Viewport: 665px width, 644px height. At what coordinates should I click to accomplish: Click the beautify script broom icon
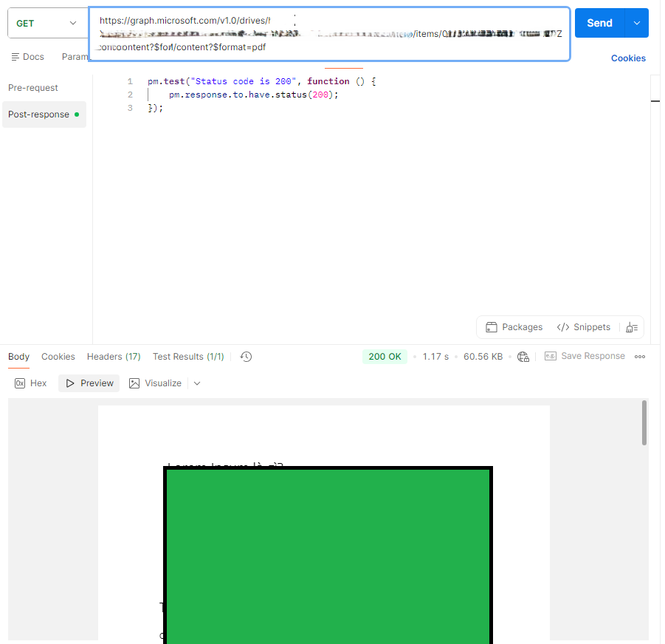coord(632,327)
